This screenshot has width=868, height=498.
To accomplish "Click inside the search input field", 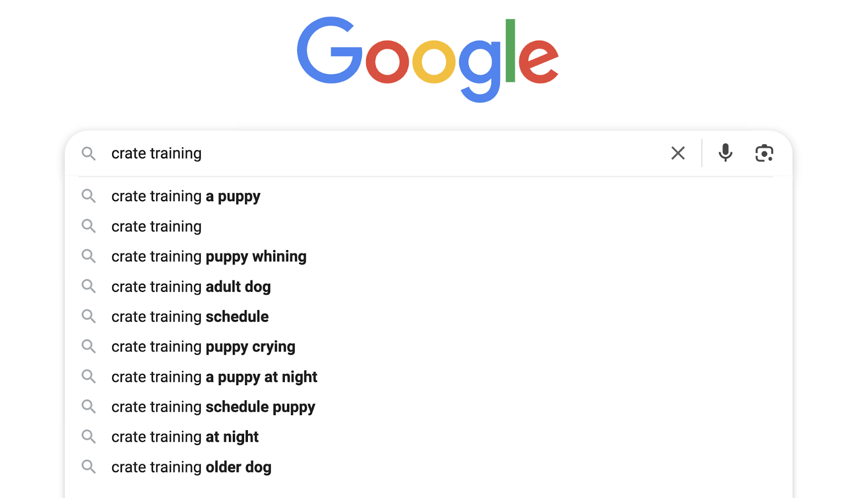I will coord(325,153).
